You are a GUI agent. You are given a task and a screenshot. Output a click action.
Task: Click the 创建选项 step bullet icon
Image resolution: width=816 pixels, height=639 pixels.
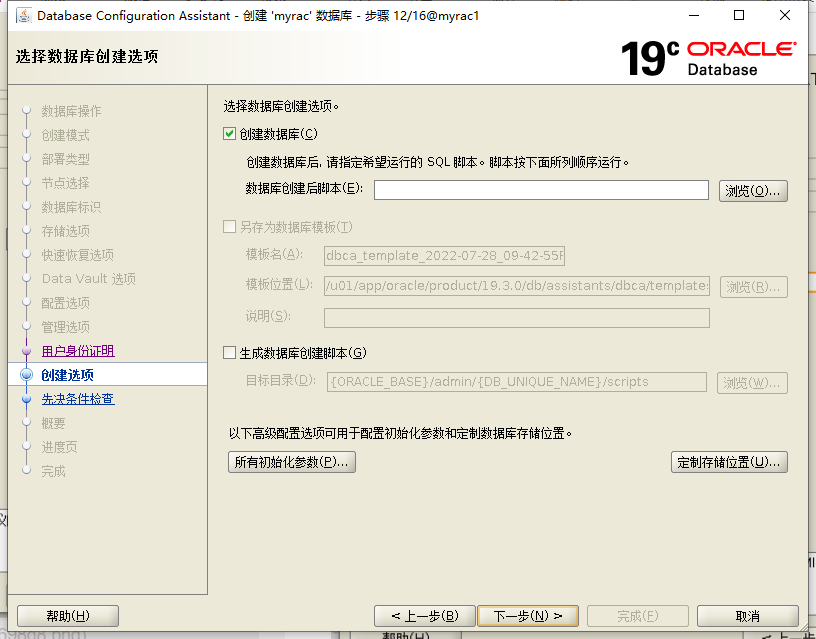click(x=27, y=375)
